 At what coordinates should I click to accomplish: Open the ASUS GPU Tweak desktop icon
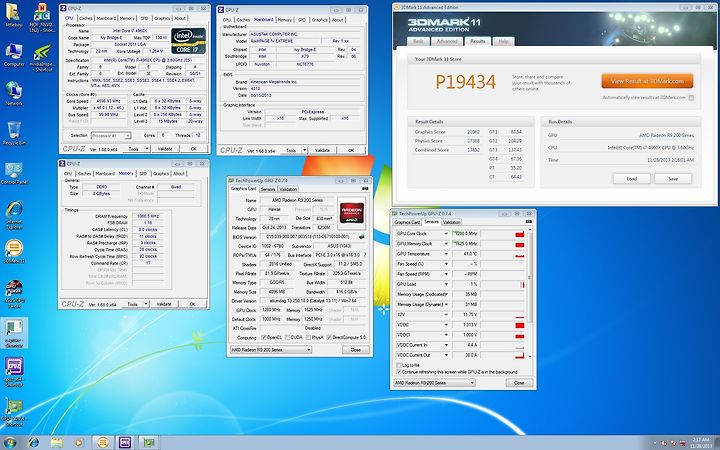pos(14,294)
